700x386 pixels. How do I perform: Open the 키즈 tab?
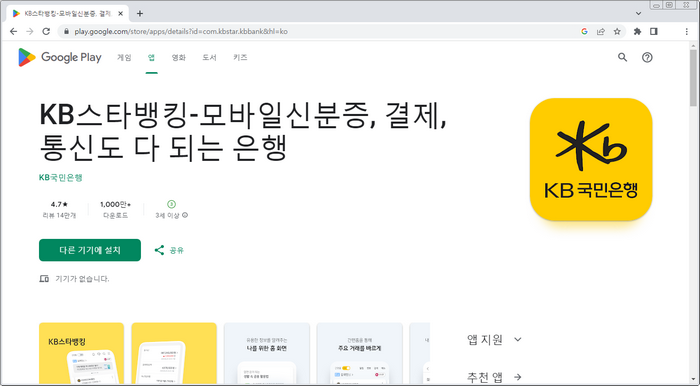(240, 57)
